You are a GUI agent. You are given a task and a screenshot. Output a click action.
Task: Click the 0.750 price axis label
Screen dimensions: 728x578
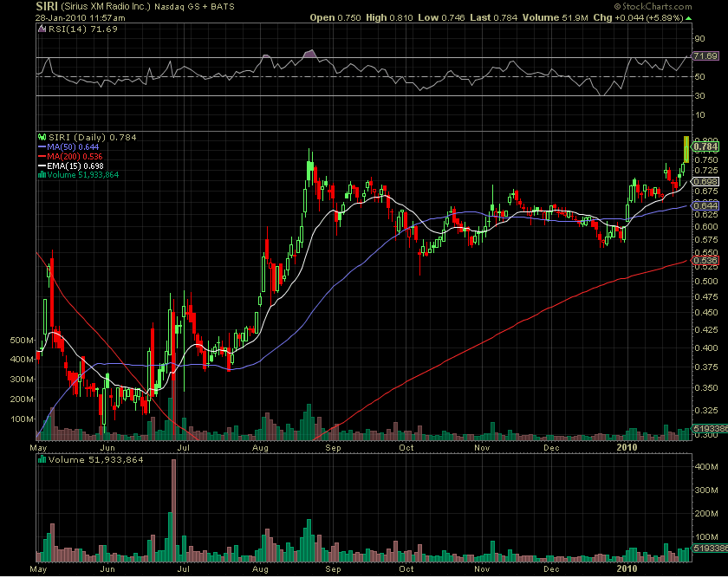[x=706, y=160]
